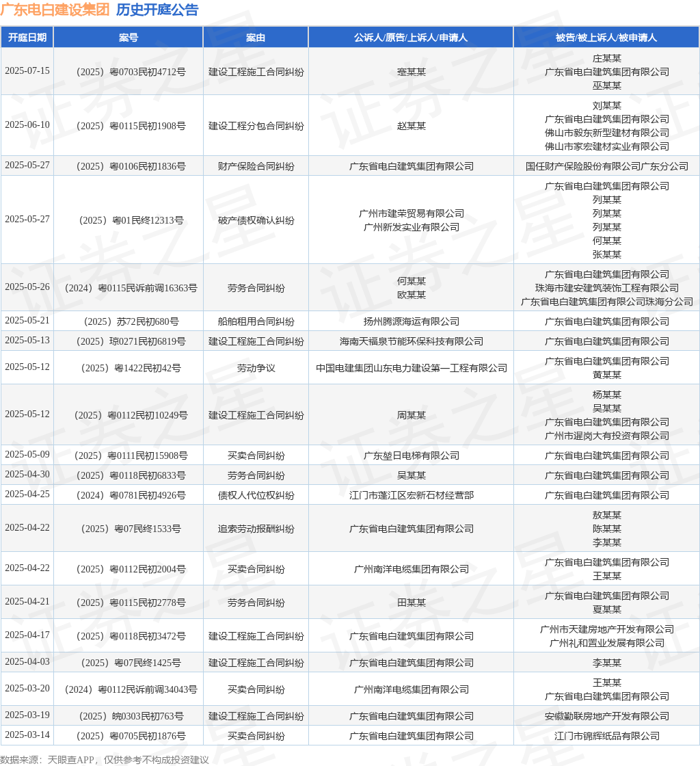This screenshot has width=700, height=766.
Task: Click defendant 安徽勤联房地产开发有限公司
Action: pos(607,717)
